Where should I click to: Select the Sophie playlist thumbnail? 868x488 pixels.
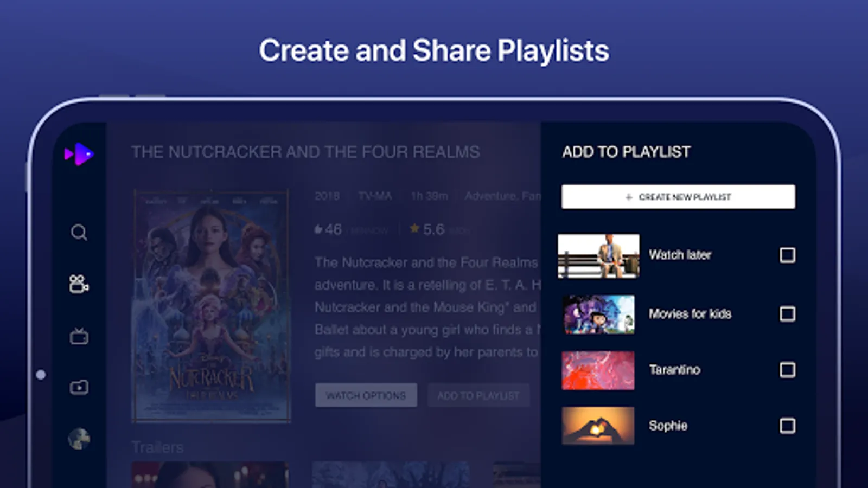click(598, 426)
